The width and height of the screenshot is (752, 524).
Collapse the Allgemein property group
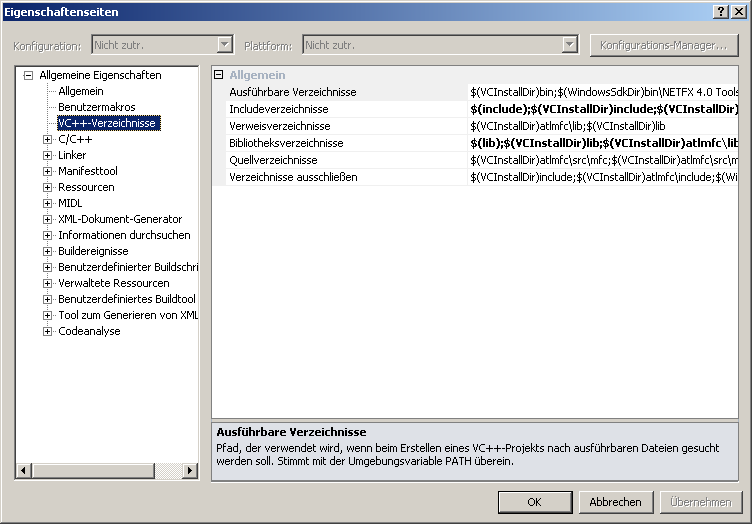[x=219, y=75]
